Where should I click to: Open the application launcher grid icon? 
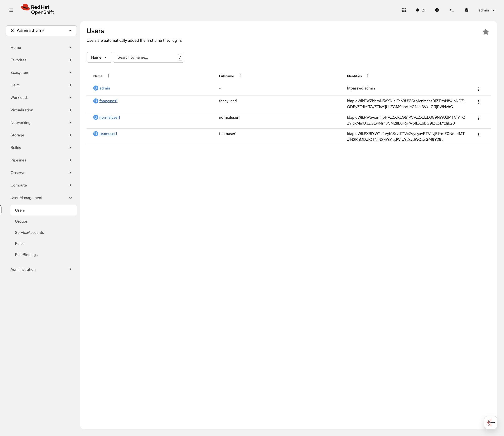[404, 10]
